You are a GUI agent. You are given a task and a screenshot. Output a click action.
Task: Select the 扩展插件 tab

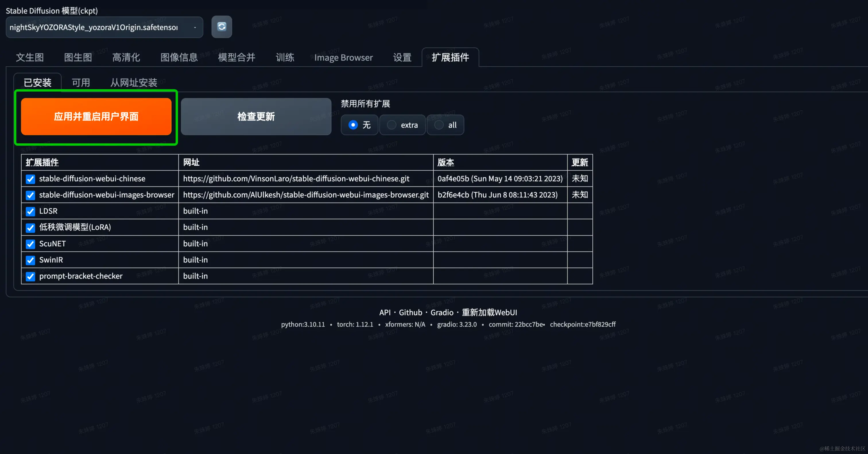tap(450, 57)
